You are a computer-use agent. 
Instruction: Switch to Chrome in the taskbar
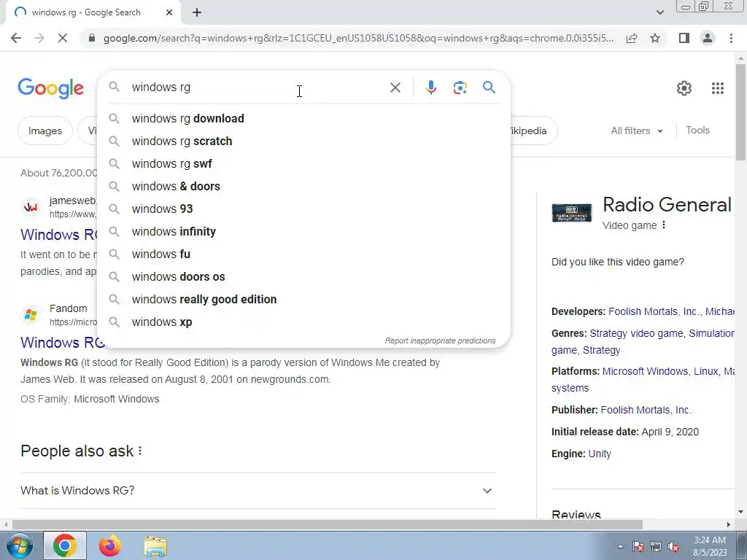pos(65,545)
